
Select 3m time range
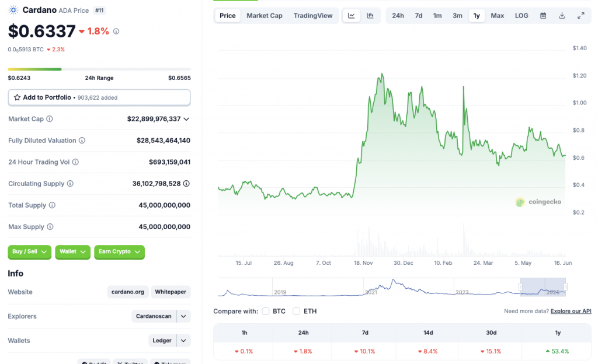click(x=457, y=16)
